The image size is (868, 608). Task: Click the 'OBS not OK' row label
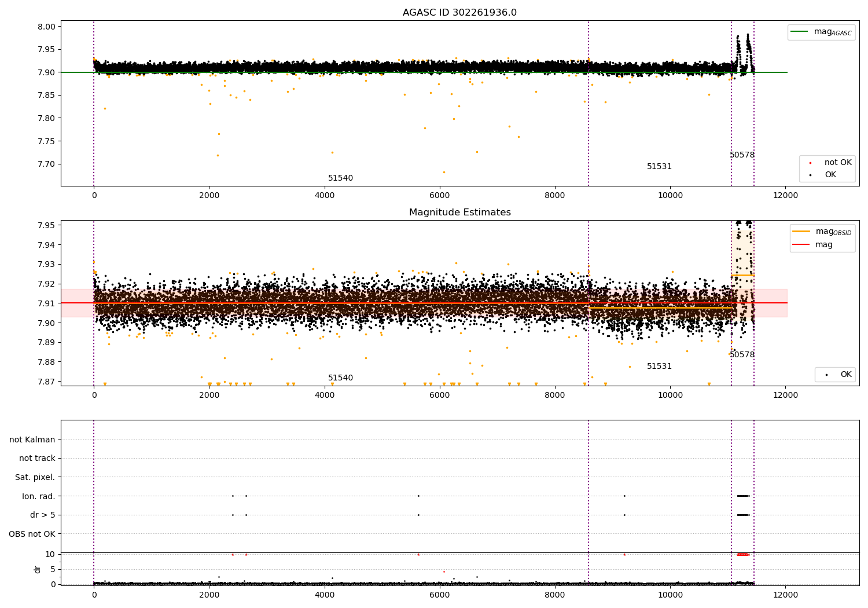pos(32,534)
